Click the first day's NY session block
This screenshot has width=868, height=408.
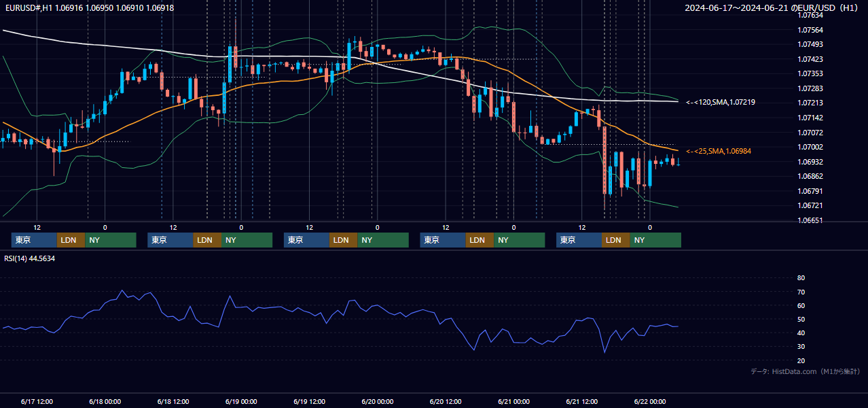click(111, 240)
